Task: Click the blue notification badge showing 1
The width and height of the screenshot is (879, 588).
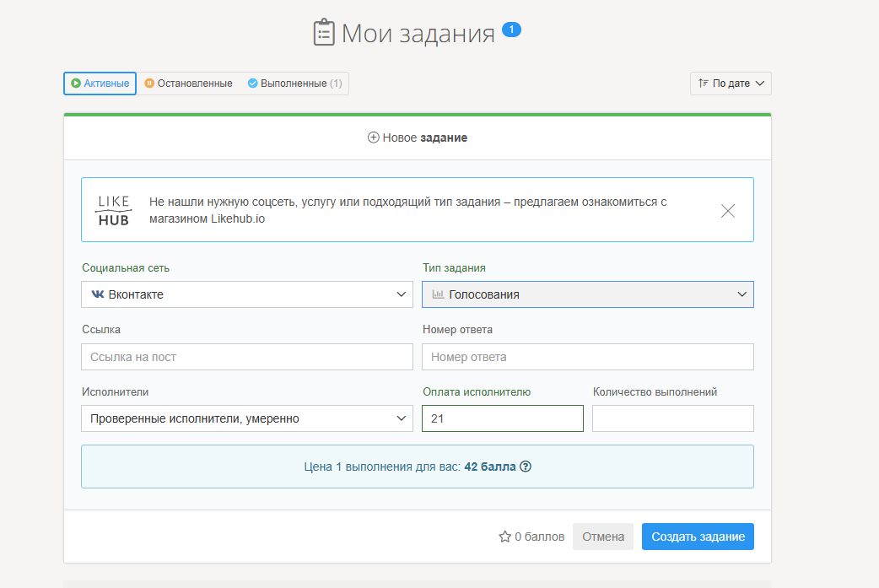Action: point(511,30)
